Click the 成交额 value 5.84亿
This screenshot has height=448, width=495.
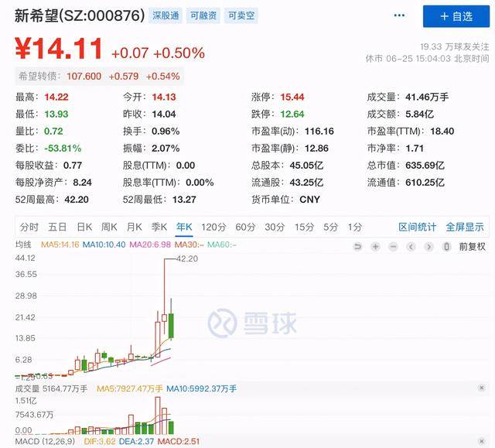tap(419, 114)
